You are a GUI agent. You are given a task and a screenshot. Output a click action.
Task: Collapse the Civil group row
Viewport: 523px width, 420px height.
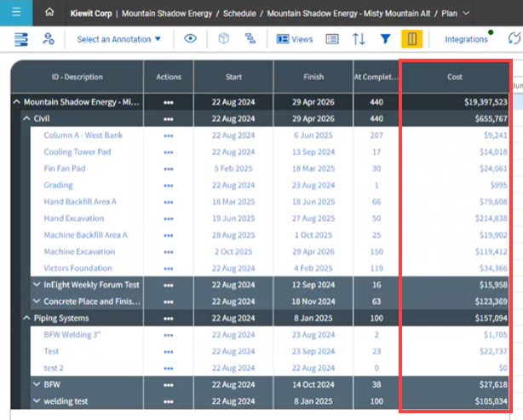point(26,118)
